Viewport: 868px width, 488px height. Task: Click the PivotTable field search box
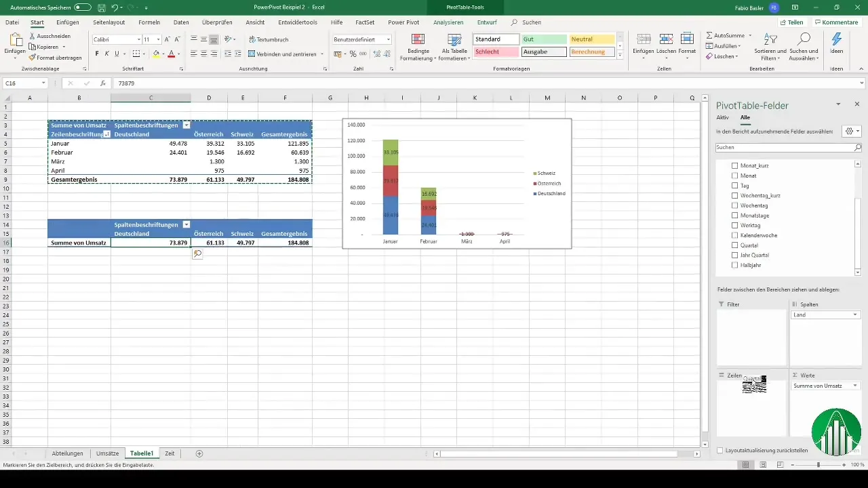click(x=789, y=147)
